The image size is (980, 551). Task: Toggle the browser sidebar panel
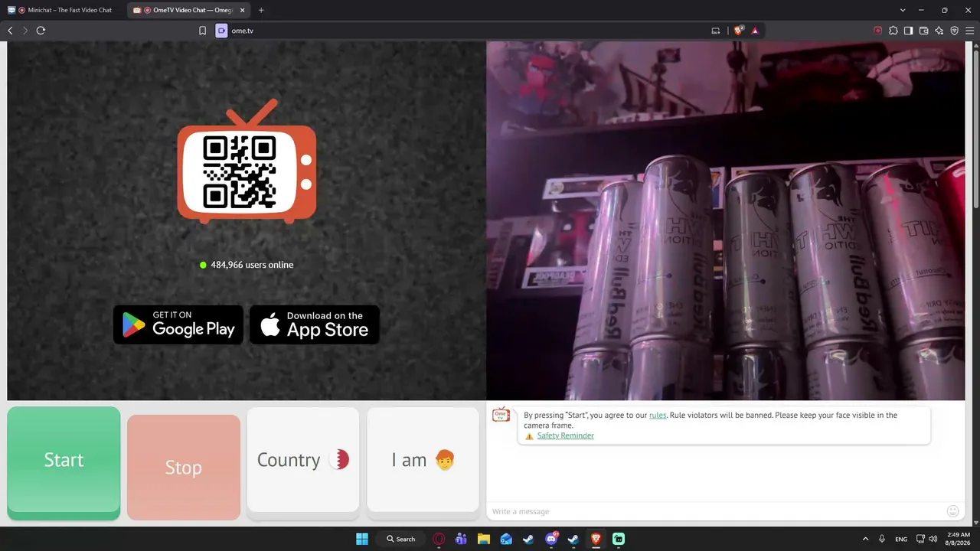pyautogui.click(x=908, y=31)
